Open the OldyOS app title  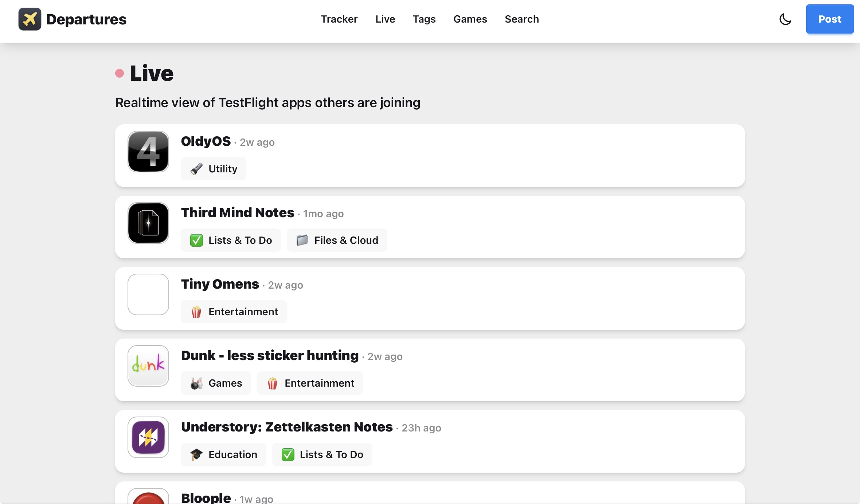coord(206,141)
